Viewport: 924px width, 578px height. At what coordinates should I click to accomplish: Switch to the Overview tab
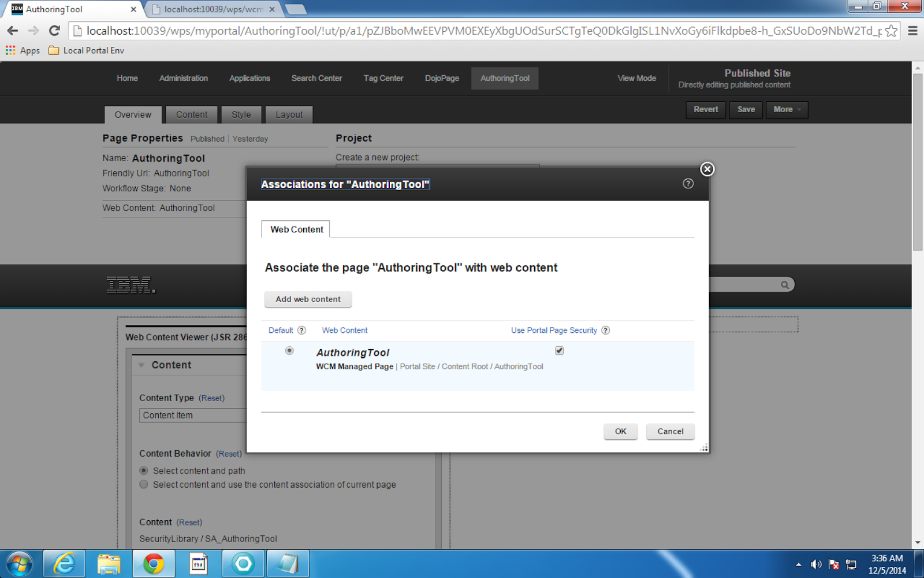(133, 114)
